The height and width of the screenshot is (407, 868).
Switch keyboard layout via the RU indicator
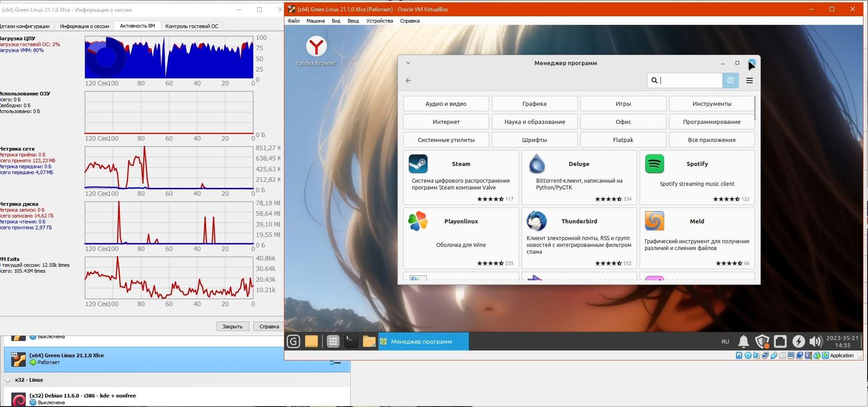[725, 342]
